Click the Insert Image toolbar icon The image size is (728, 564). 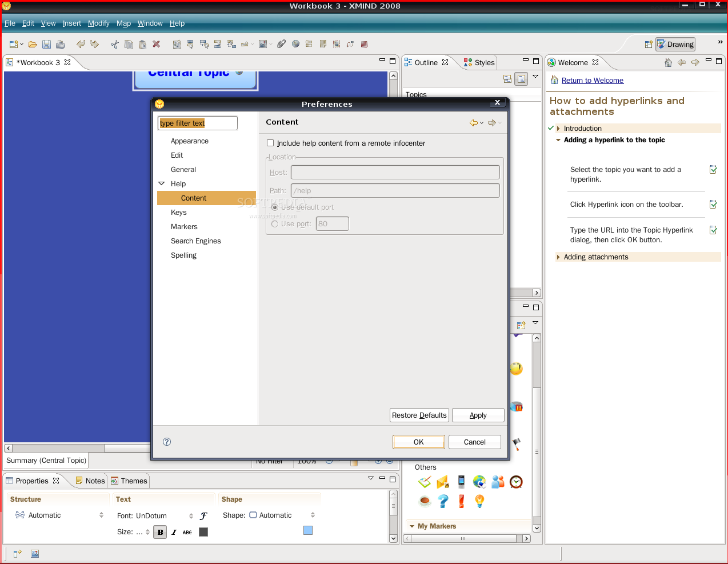tap(263, 44)
